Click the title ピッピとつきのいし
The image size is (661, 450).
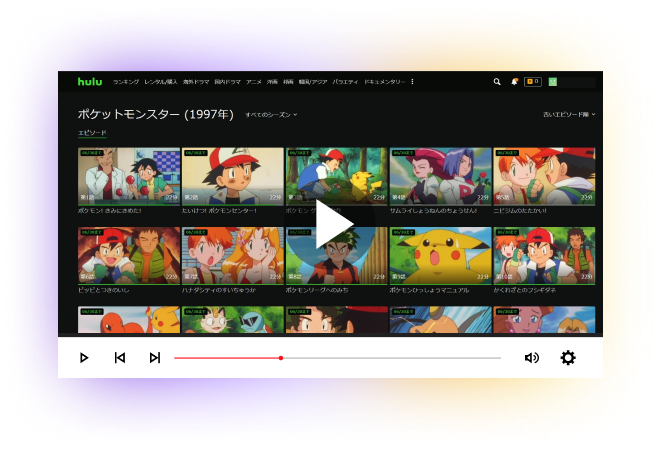[x=103, y=290]
